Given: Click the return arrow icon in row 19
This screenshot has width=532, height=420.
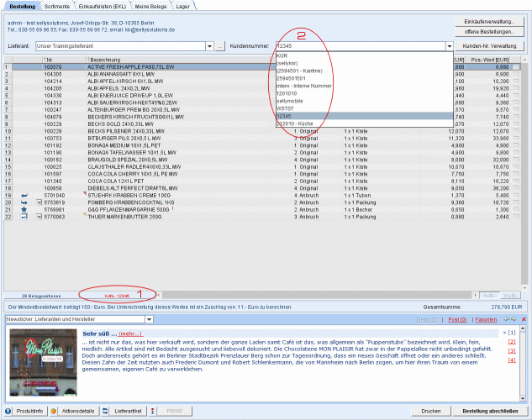Looking at the screenshot, I should click(24, 196).
